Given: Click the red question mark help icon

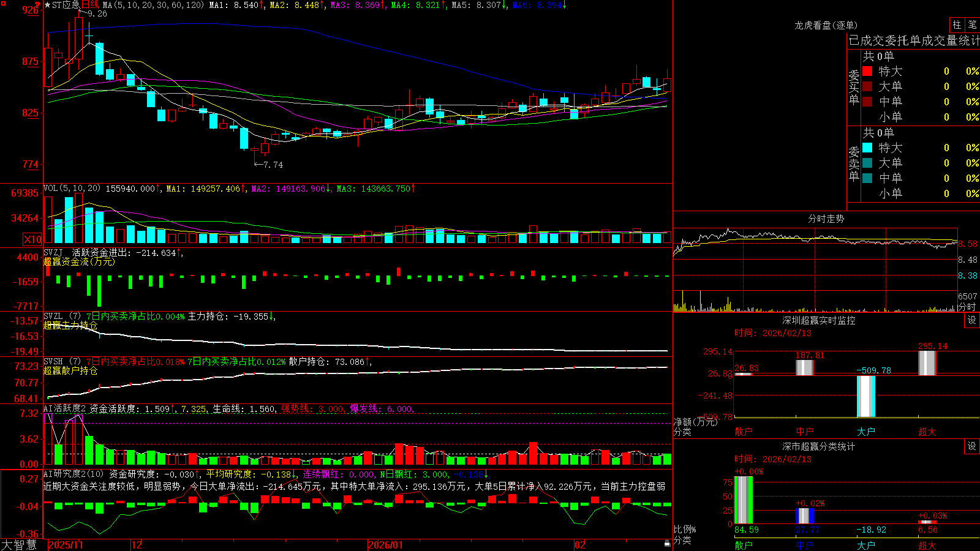Looking at the screenshot, I should coord(37,6).
